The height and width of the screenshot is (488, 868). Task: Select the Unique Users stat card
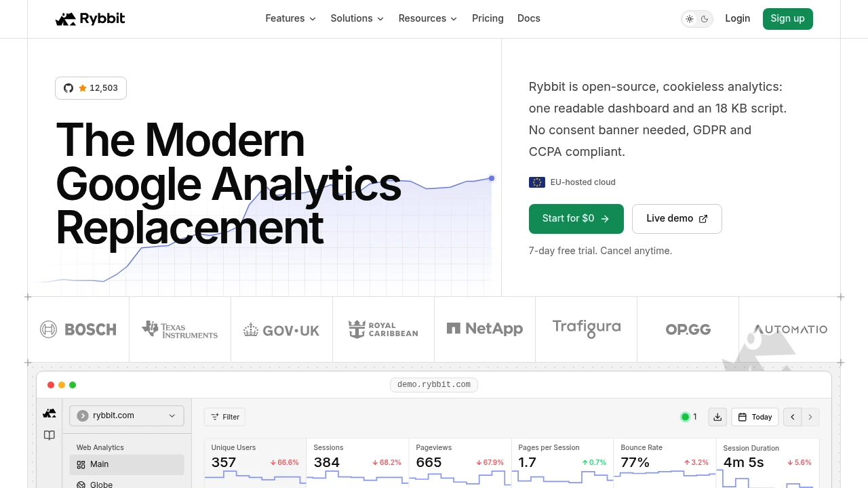[x=255, y=463]
